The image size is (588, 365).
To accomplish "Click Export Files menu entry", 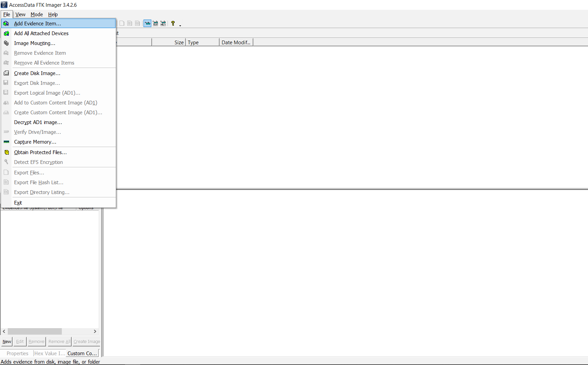I will click(x=58, y=172).
